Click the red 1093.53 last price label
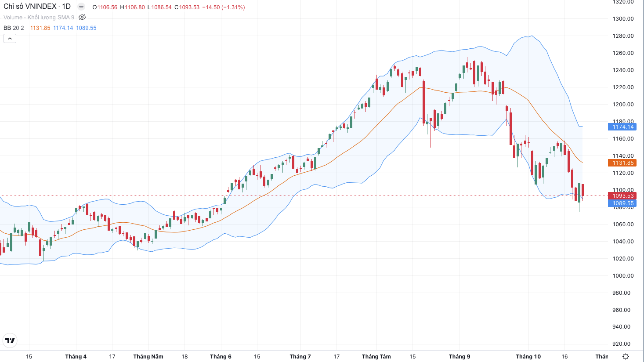Screen dimensions: 644x362 click(622, 196)
